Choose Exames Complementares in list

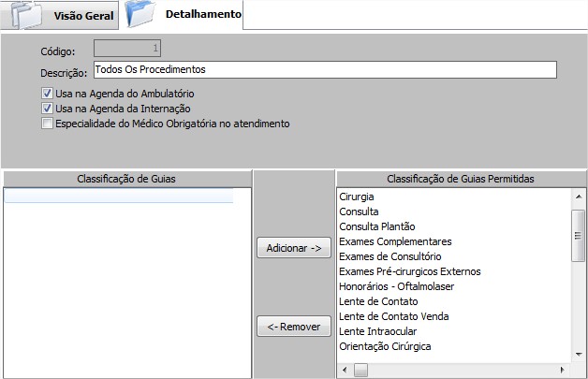(x=395, y=241)
